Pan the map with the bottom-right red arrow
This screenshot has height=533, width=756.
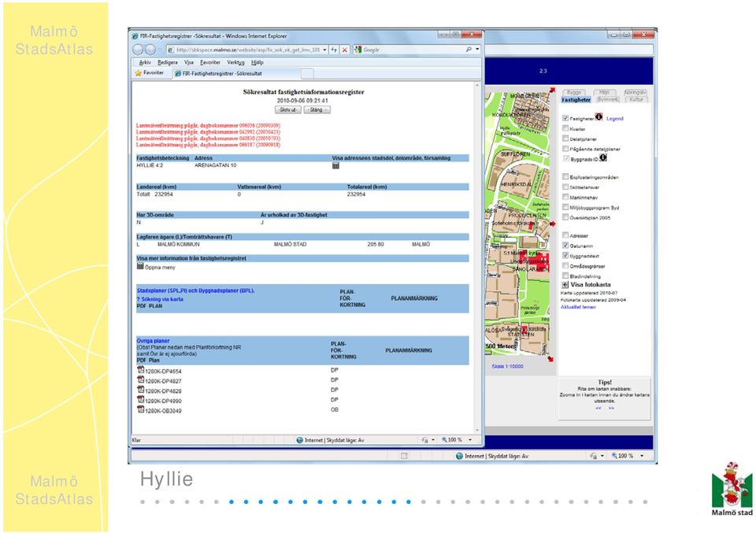(550, 359)
